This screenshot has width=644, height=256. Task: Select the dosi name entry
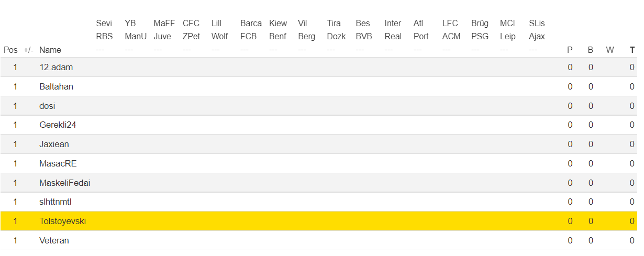47,106
